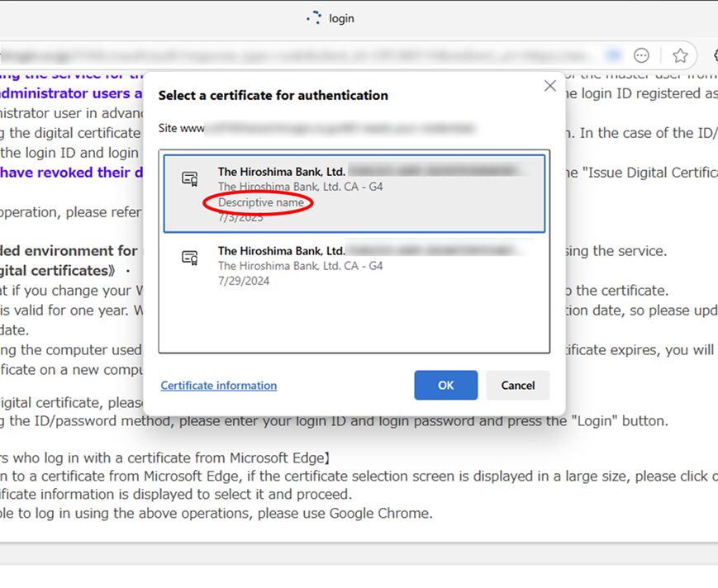
Task: Click the certificate icon of the 7/29/2024 entry
Action: pos(189,258)
